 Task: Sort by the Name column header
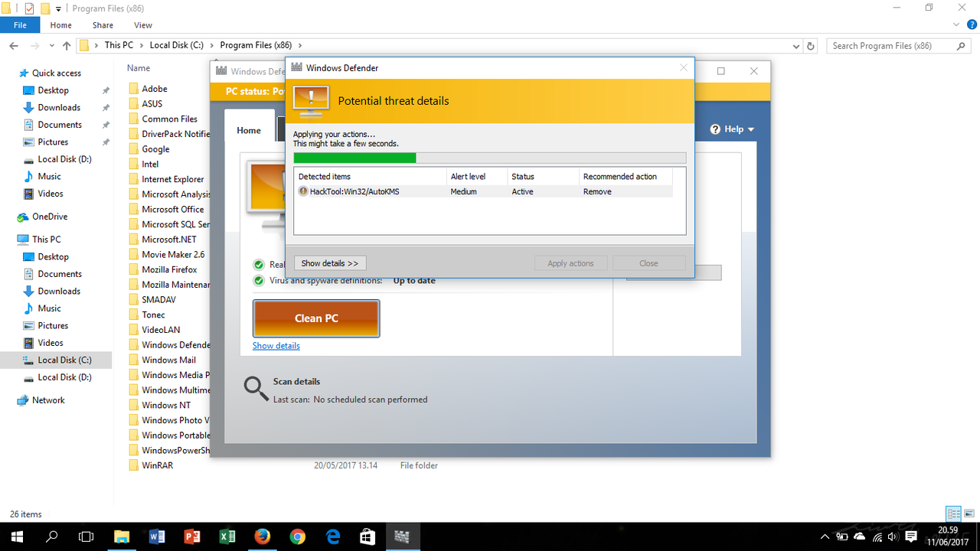coord(139,68)
